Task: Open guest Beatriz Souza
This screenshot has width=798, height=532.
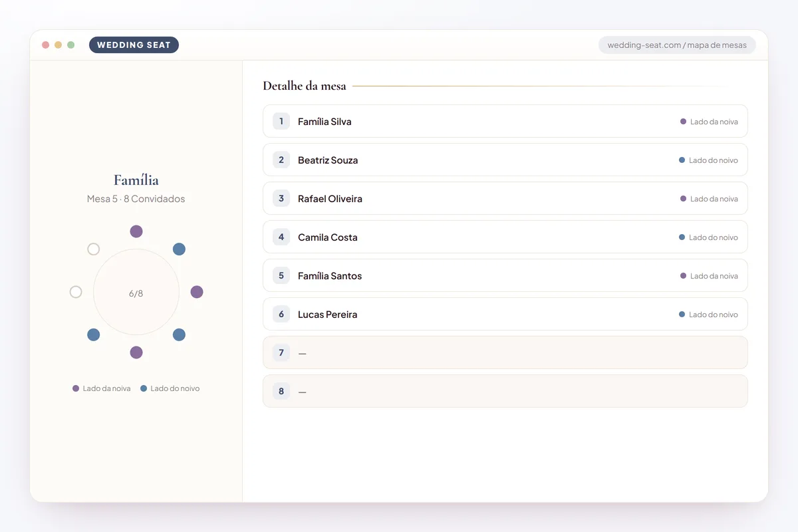Action: click(x=505, y=160)
